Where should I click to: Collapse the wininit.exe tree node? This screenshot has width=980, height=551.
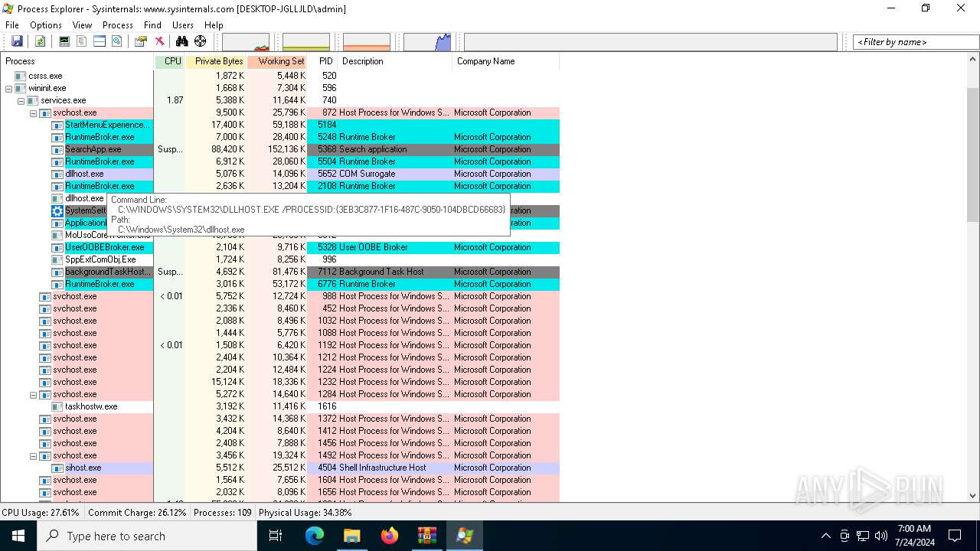click(x=9, y=88)
